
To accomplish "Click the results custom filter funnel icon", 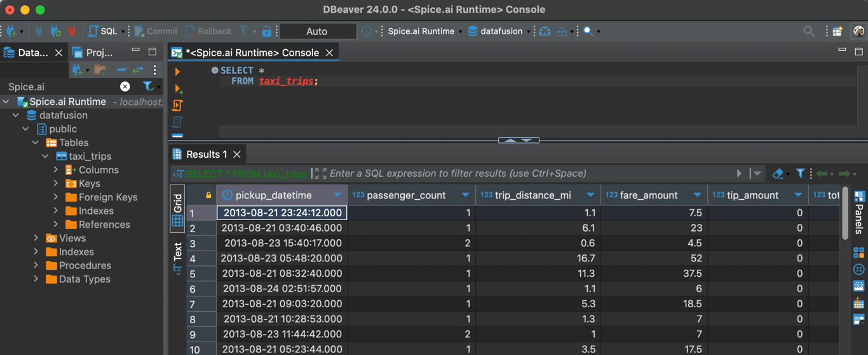I will (801, 174).
